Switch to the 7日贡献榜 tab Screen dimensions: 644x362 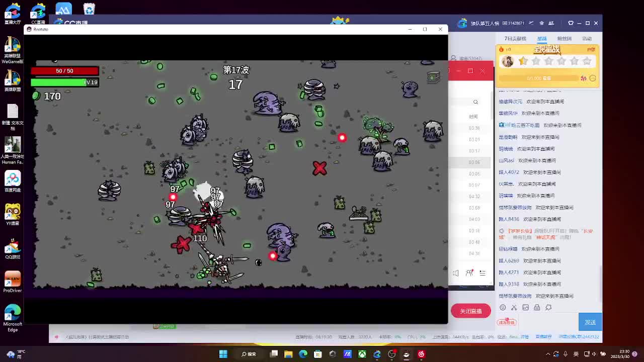coord(515,39)
